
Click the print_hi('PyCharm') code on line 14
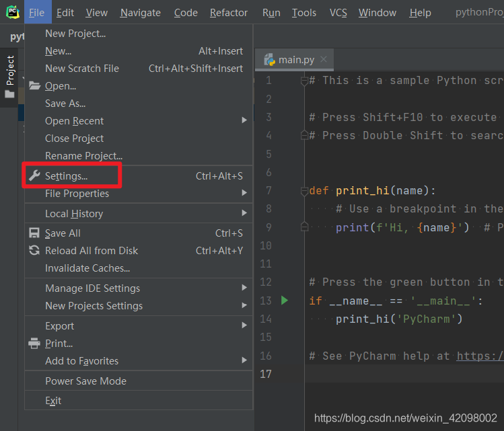[399, 319]
